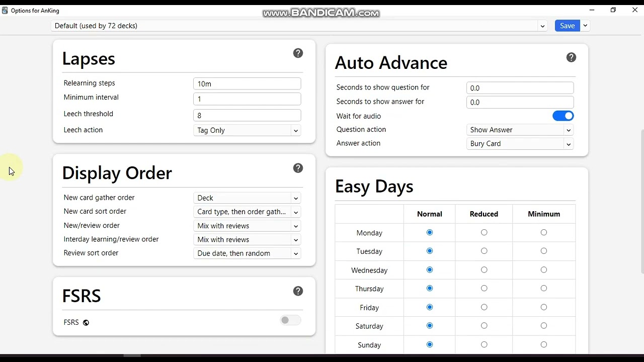This screenshot has height=362, width=644.
Task: Open help for Display Order section
Action: tap(298, 168)
